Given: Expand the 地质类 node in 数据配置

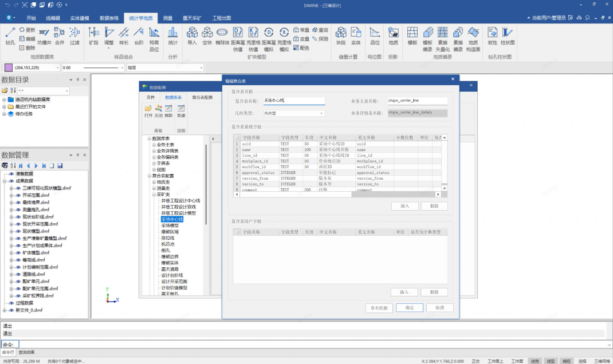Looking at the screenshot, I should coord(154,182).
